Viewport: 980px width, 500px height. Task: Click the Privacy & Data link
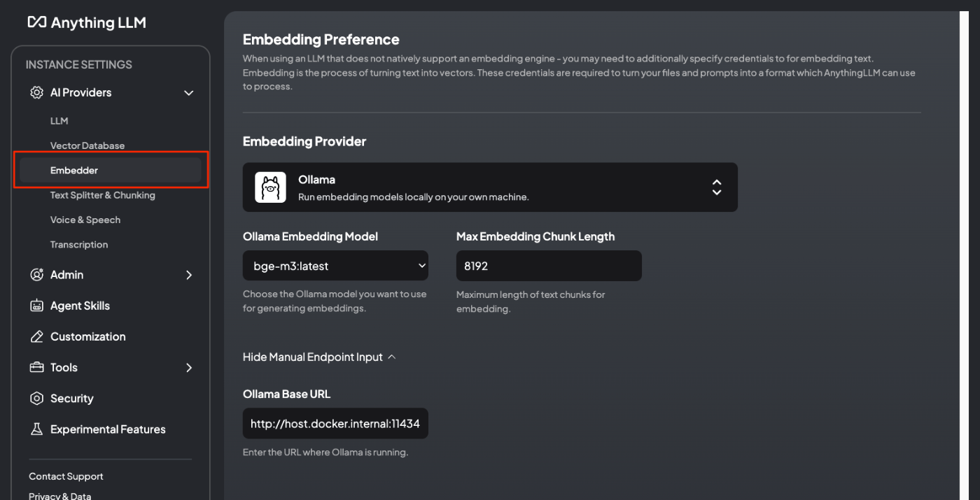(59, 496)
